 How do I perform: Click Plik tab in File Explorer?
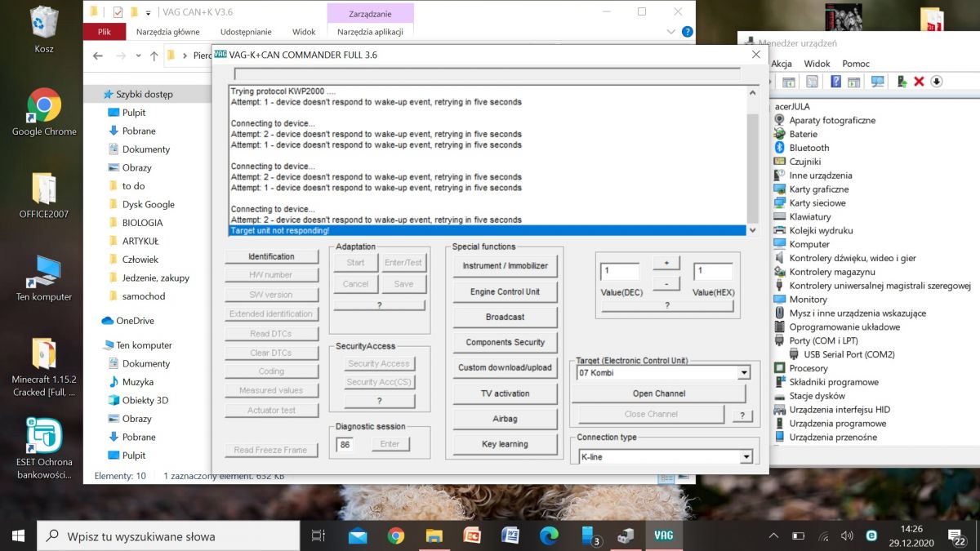point(105,32)
